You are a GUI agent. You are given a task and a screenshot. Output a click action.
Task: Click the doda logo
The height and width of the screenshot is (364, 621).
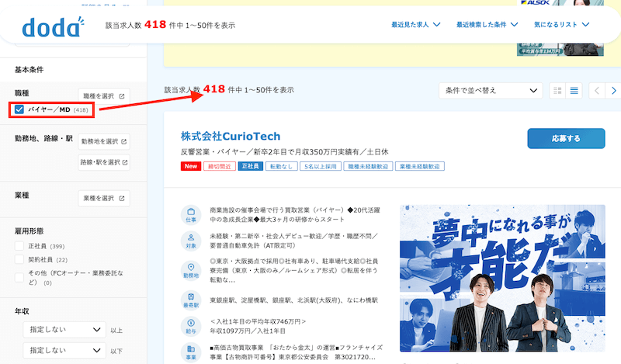53,27
